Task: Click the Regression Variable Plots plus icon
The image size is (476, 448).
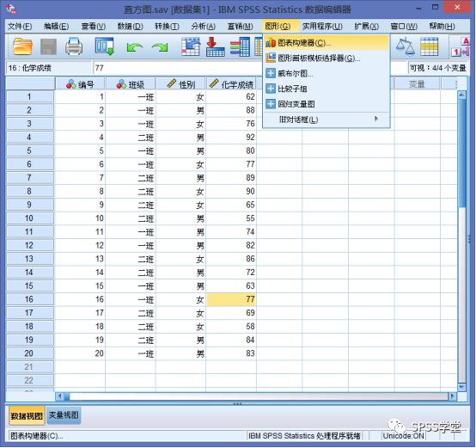Action: (270, 104)
